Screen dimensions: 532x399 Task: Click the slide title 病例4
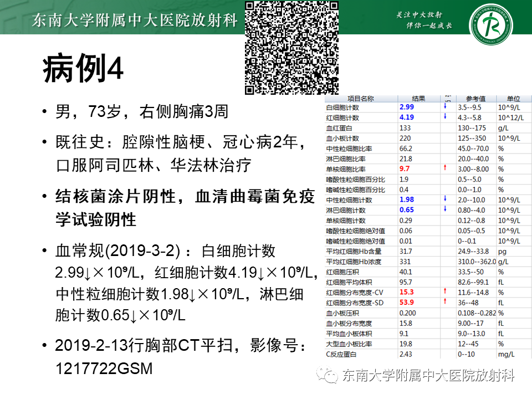[x=83, y=68]
